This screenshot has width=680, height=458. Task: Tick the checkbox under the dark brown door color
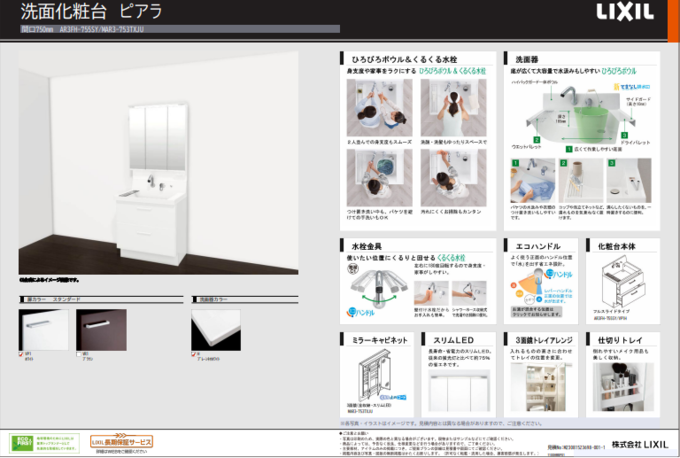[x=79, y=352]
